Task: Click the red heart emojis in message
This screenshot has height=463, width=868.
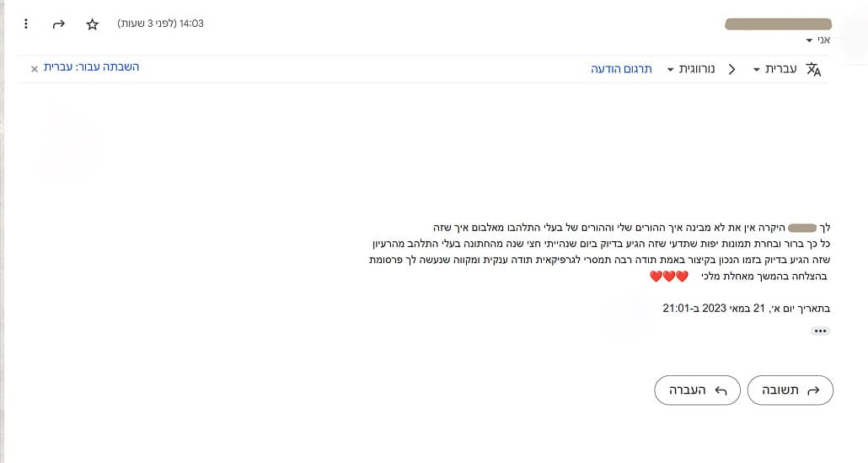Action: [x=668, y=276]
